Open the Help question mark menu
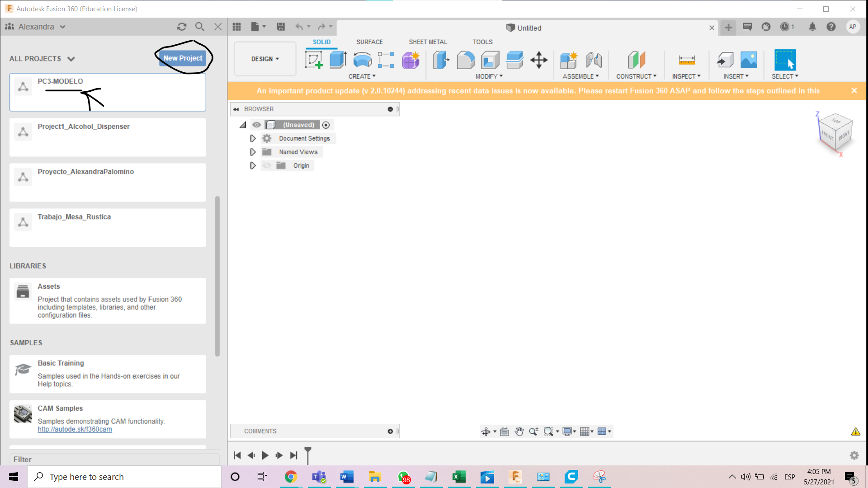Screen dimensions: 868x488 (x=831, y=27)
